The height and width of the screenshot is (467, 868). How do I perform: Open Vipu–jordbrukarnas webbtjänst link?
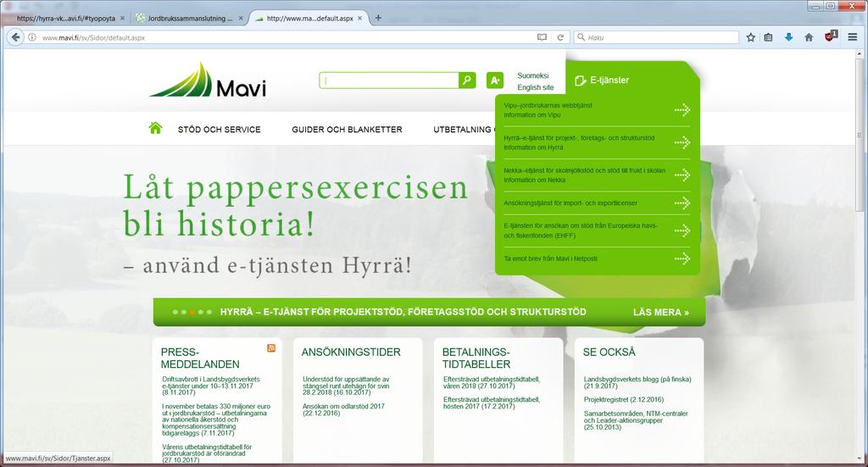(548, 105)
